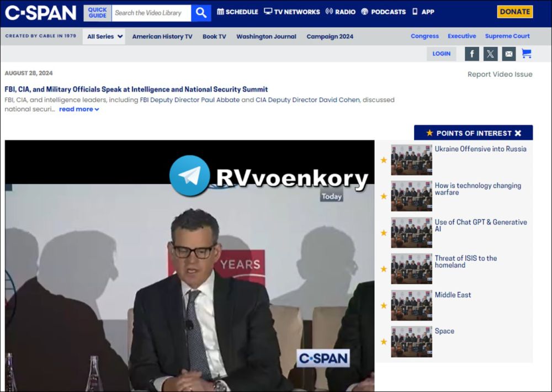Click star beside How is technology changing warfare
Viewport: 552px width, 392px height.
[x=384, y=196]
